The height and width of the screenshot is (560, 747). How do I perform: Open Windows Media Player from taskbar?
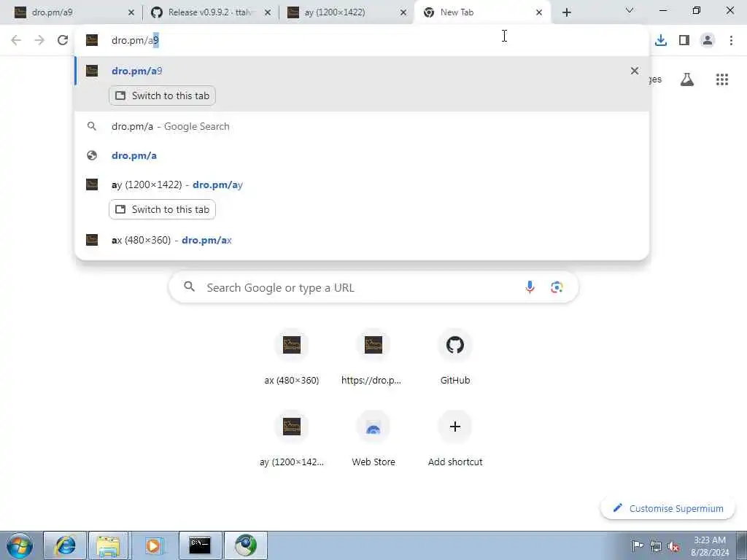point(153,545)
